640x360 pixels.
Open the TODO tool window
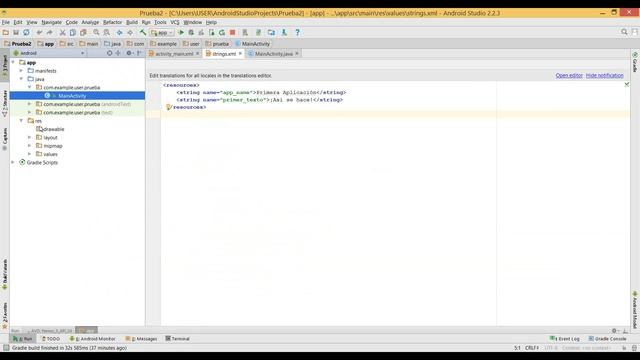(x=51, y=339)
